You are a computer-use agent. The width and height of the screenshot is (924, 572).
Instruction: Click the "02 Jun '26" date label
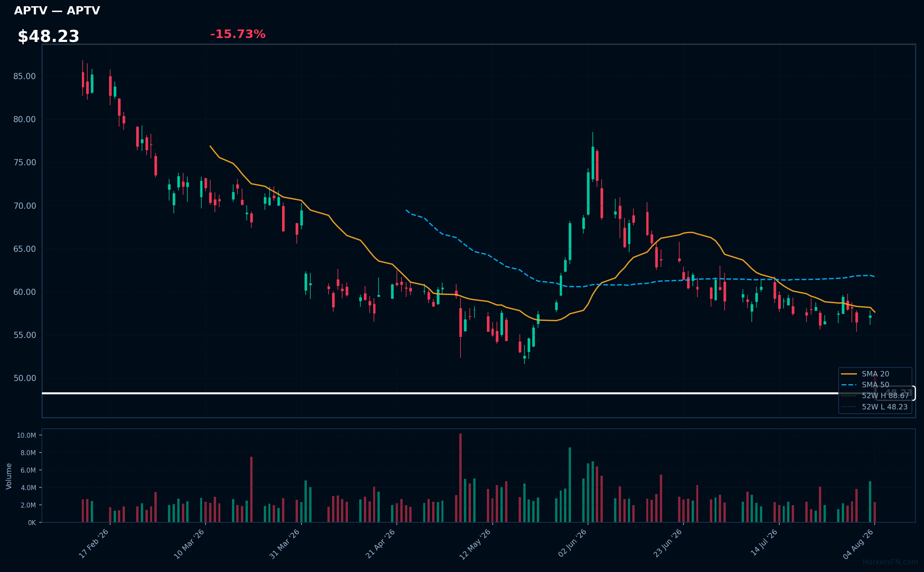click(573, 543)
